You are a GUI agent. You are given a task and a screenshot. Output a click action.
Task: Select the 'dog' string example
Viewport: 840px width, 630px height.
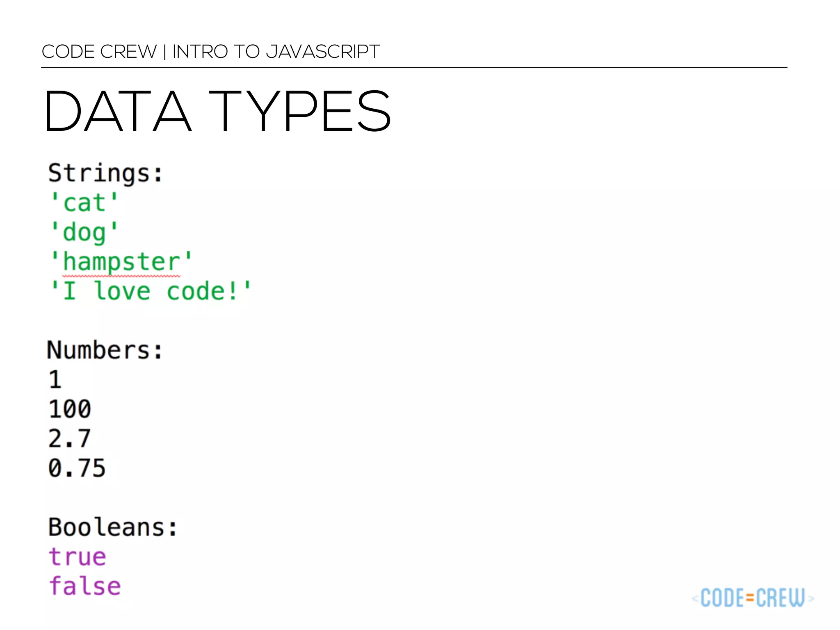[84, 232]
